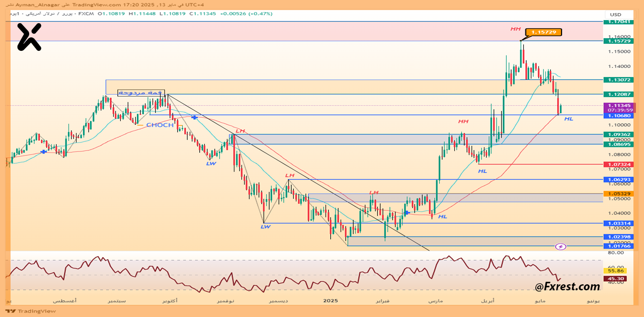Image resolution: width=644 pixels, height=317 pixels.
Task: Click the green 1.15729 price axis label
Action: 618,40
